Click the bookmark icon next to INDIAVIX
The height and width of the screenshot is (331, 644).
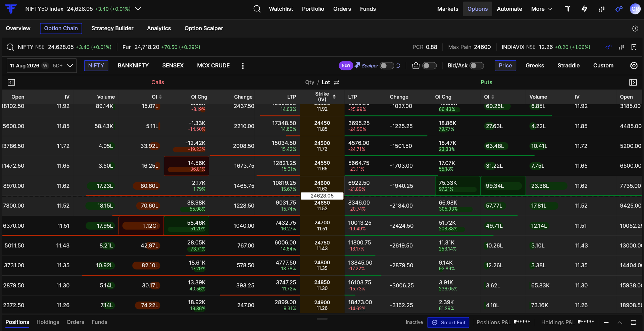pyautogui.click(x=634, y=47)
